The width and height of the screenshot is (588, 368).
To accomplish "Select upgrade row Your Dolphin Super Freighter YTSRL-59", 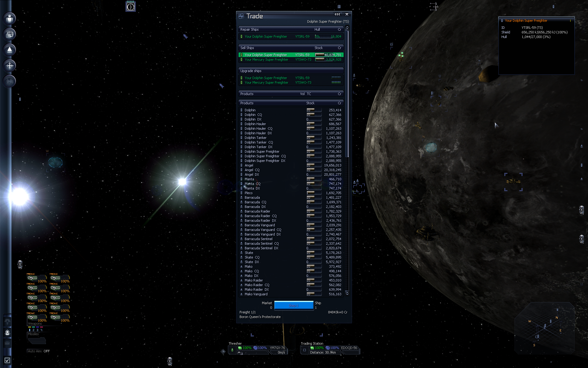I will click(291, 78).
